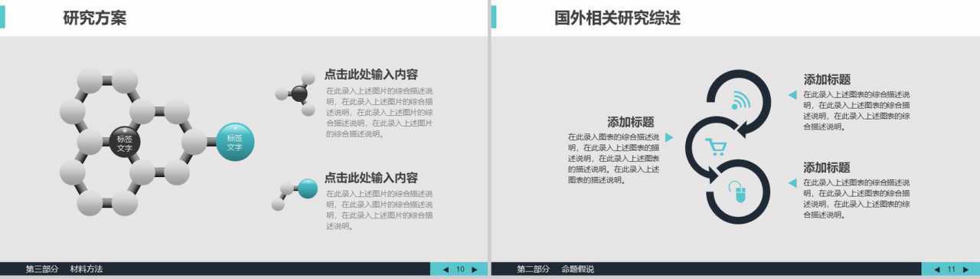This screenshot has height=279, width=980.
Task: Select the upper 点击此处输入内容 heading
Action: [x=371, y=74]
